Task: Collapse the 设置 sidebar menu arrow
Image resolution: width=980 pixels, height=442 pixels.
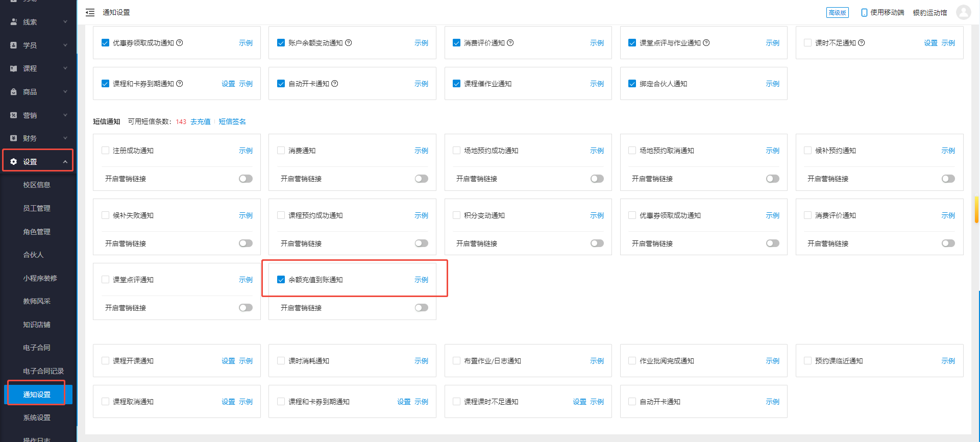Action: pos(65,162)
